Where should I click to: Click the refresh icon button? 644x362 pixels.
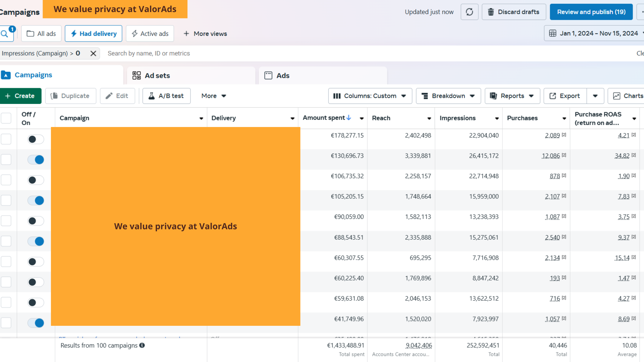[469, 12]
